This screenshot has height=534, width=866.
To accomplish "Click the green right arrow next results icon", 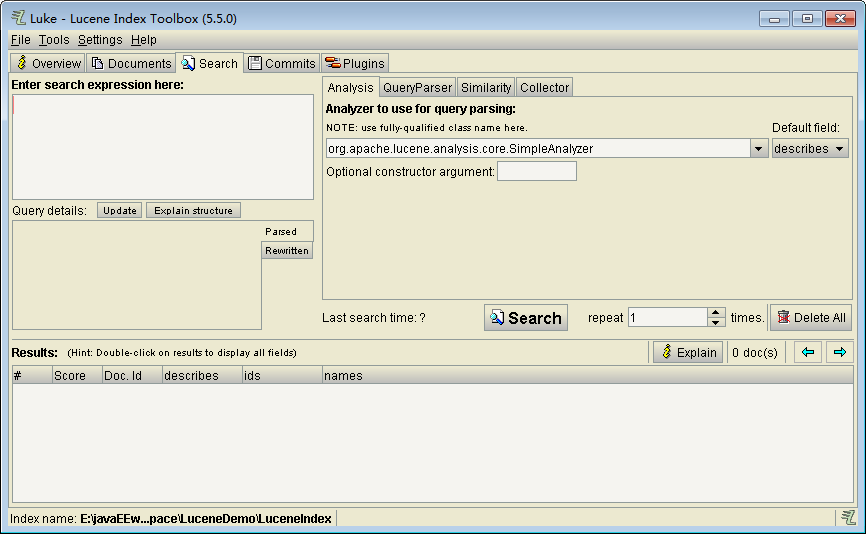I will (x=839, y=352).
